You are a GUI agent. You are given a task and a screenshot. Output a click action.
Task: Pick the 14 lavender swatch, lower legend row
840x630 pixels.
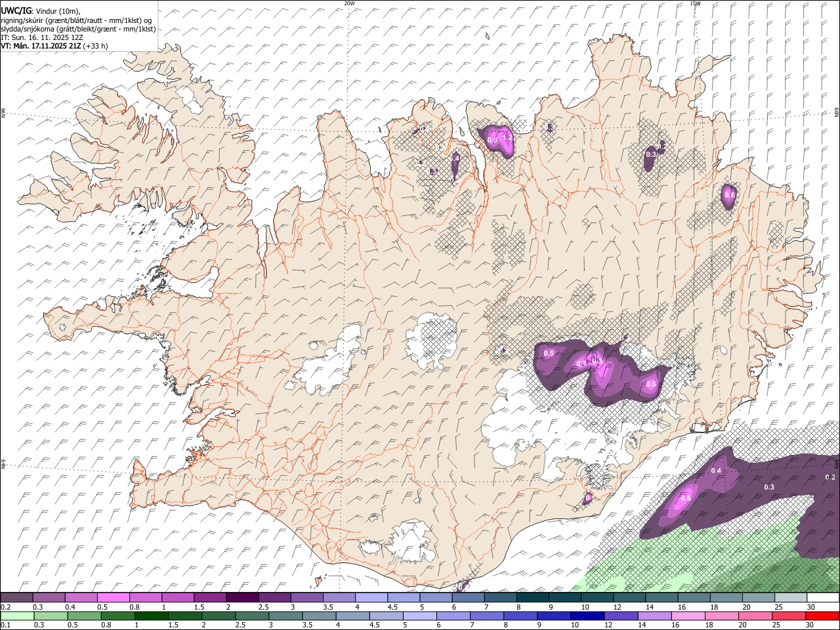[654, 616]
